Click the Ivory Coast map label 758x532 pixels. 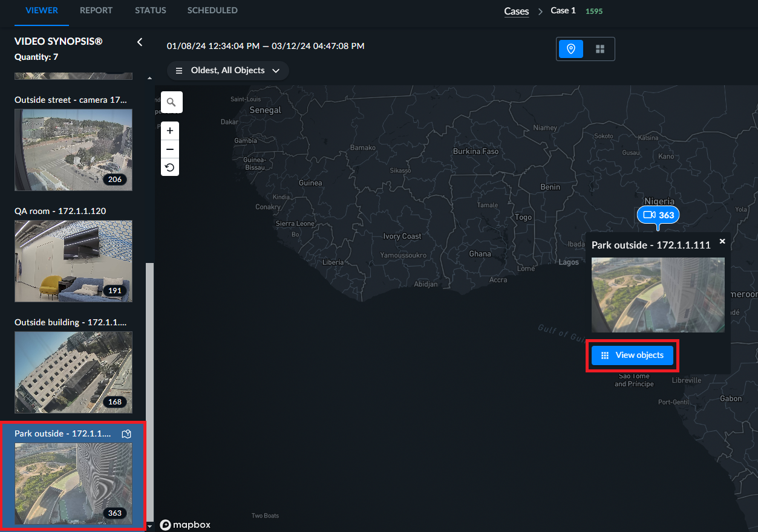point(402,236)
